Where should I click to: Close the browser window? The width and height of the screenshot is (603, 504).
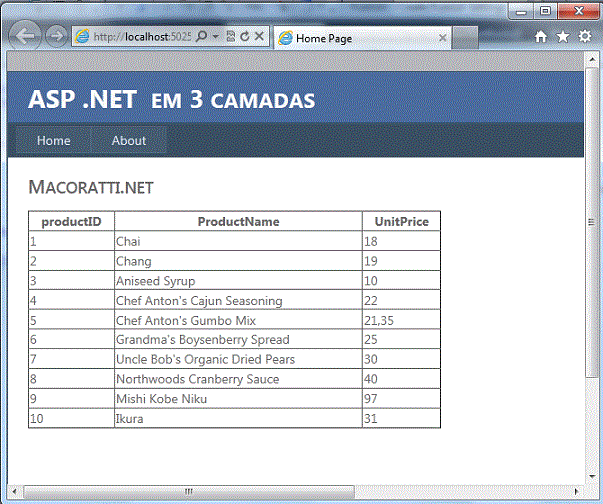pyautogui.click(x=578, y=12)
